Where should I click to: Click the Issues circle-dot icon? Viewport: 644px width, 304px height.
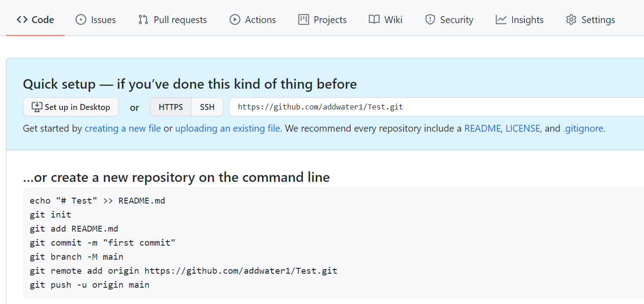[81, 20]
